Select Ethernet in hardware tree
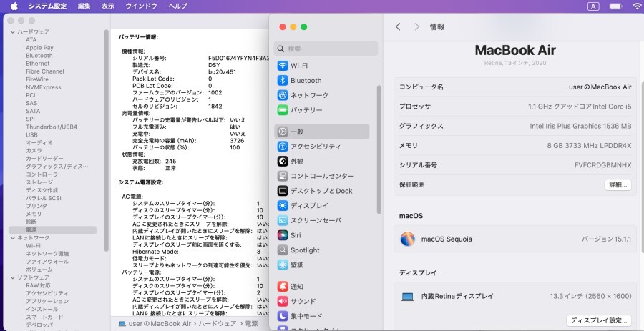644x331 pixels. click(38, 64)
